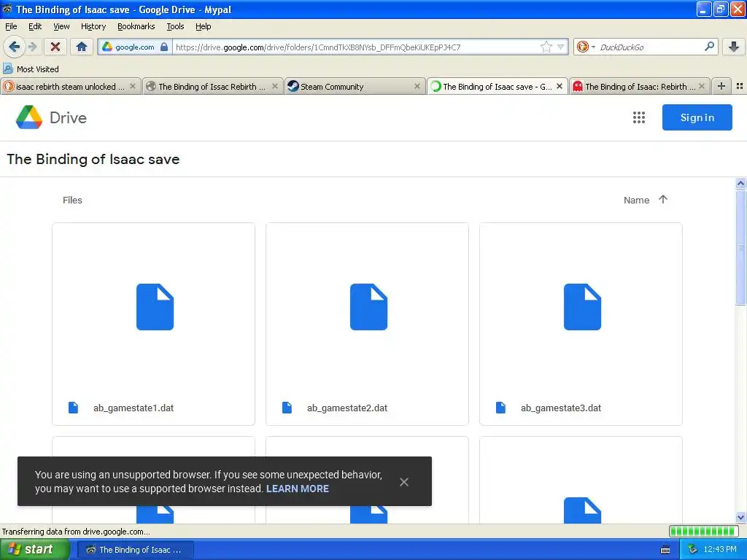This screenshot has height=560, width=747.
Task: Select the ab_gamestate3.dat file name
Action: coord(561,408)
